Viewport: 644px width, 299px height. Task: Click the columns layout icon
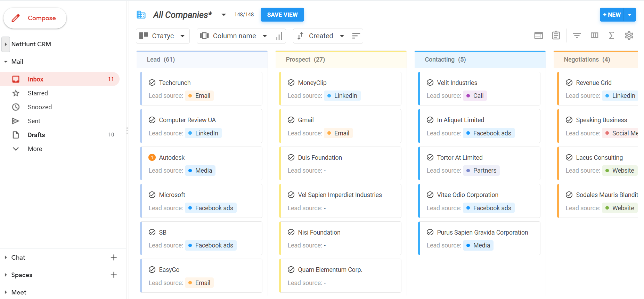594,36
